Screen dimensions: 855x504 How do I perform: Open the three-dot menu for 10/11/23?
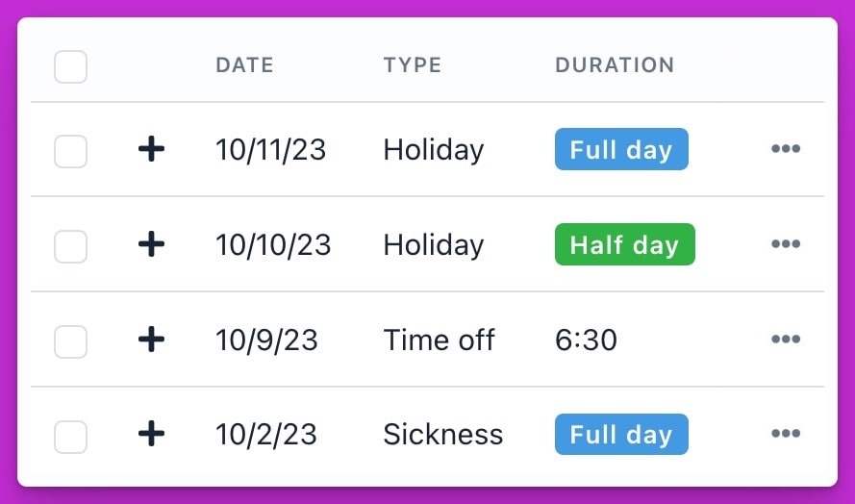tap(786, 149)
